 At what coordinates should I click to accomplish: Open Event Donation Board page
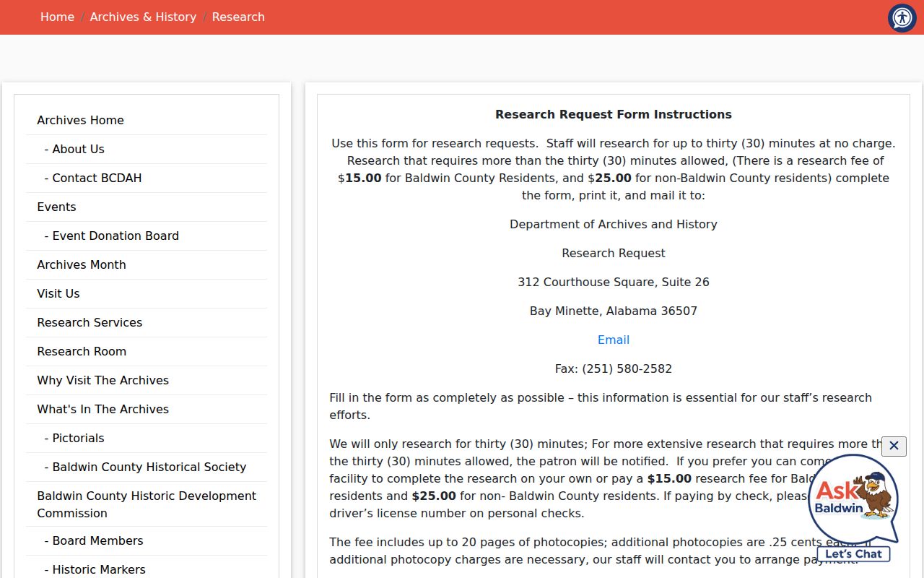click(x=147, y=236)
